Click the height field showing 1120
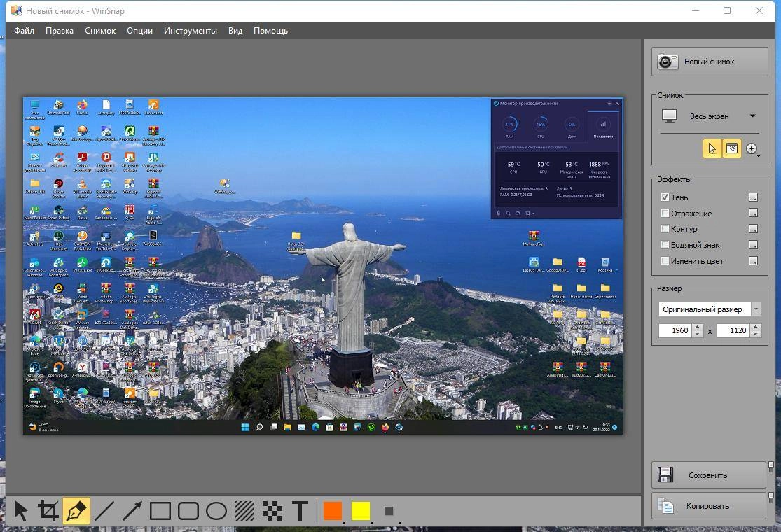The height and width of the screenshot is (532, 781). pyautogui.click(x=733, y=330)
